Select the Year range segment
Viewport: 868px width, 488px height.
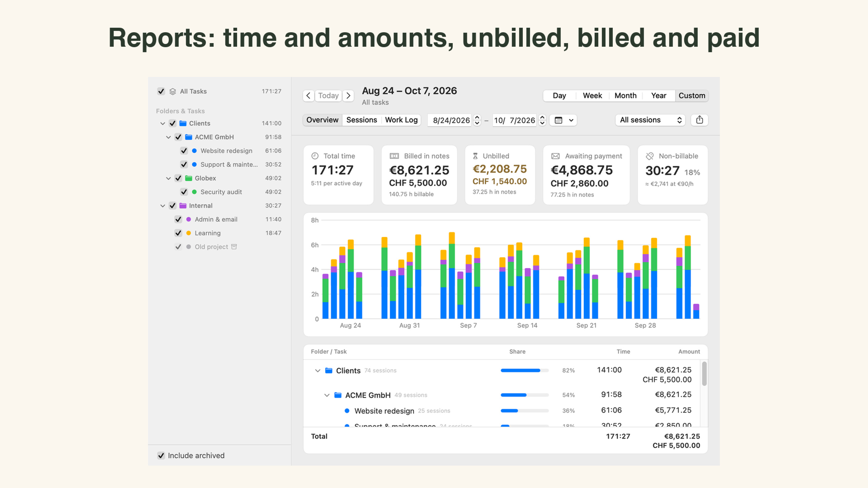658,96
